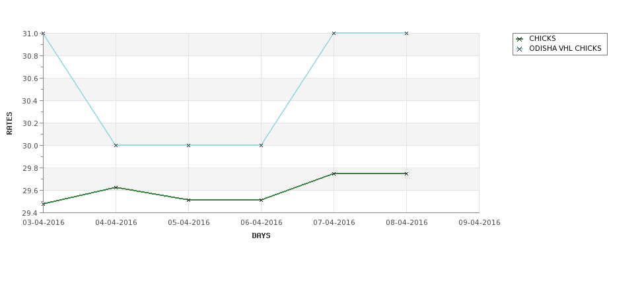Image resolution: width=644 pixels, height=283 pixels.
Task: Click the 31.0 y-axis tick label
Action: 30,33
